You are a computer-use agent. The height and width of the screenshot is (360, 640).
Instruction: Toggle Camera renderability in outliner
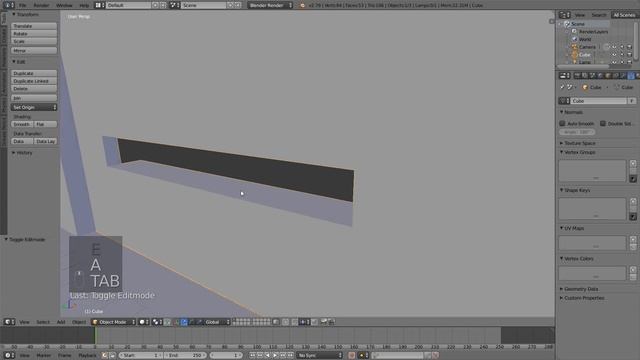[x=629, y=47]
